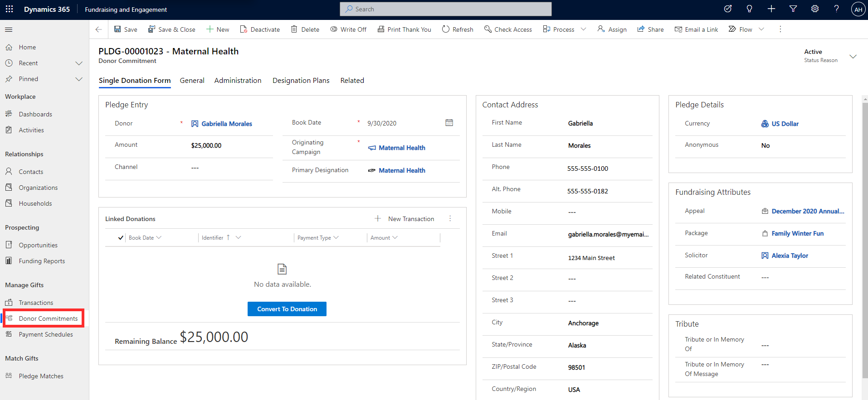Toggle the hamburger site map menu
Screen dimensions: 868x400
coord(9,29)
